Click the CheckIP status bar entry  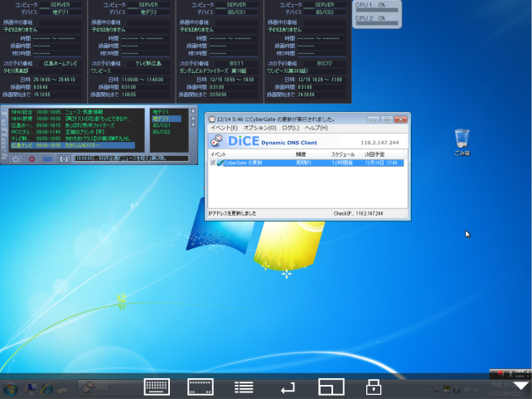coord(358,213)
